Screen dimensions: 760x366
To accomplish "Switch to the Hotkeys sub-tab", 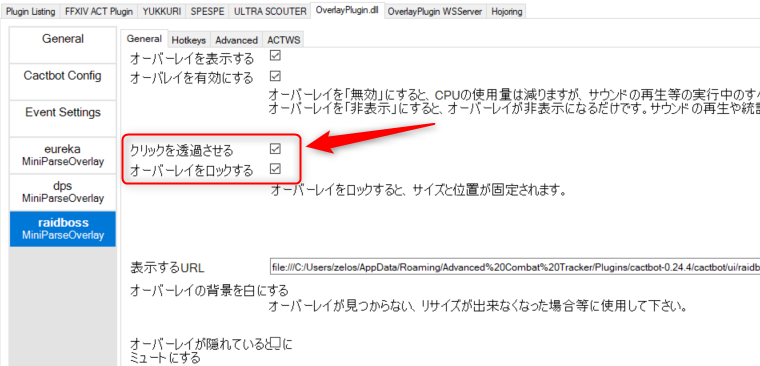I will coord(189,40).
